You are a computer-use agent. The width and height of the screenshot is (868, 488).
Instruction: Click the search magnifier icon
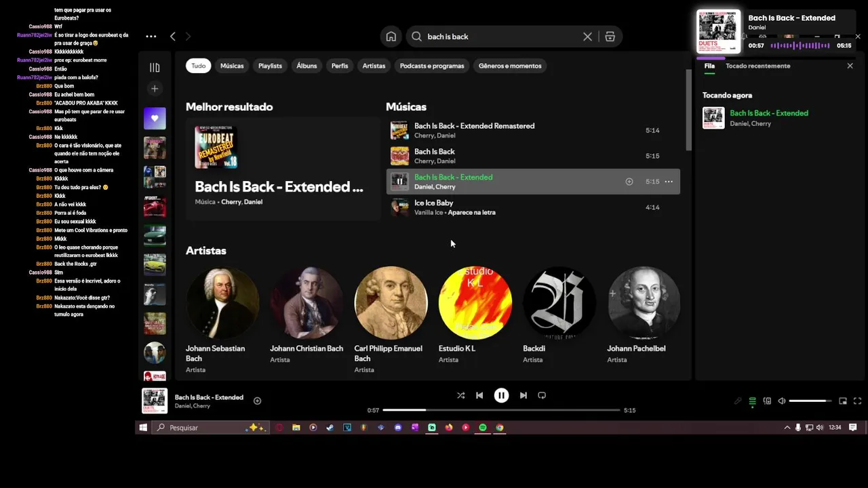click(x=417, y=37)
